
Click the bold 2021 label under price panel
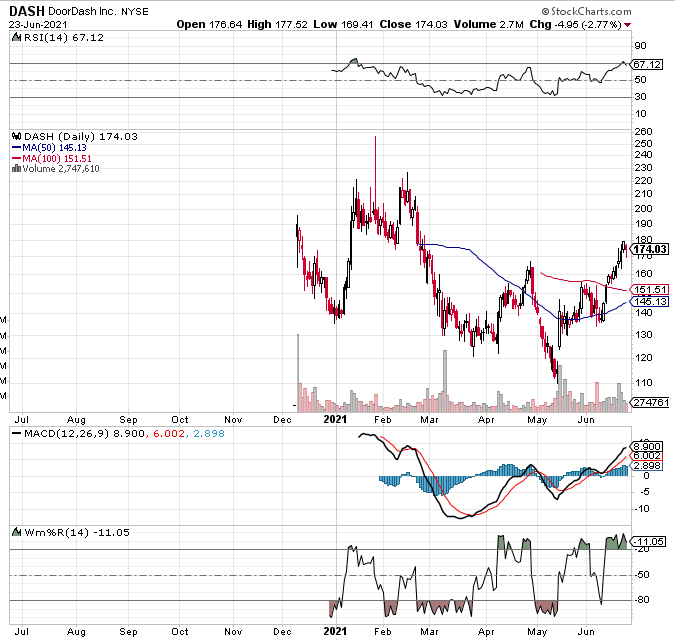(335, 419)
